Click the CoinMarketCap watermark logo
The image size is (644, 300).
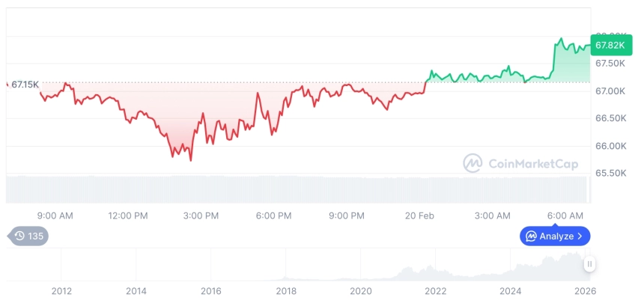(x=473, y=163)
